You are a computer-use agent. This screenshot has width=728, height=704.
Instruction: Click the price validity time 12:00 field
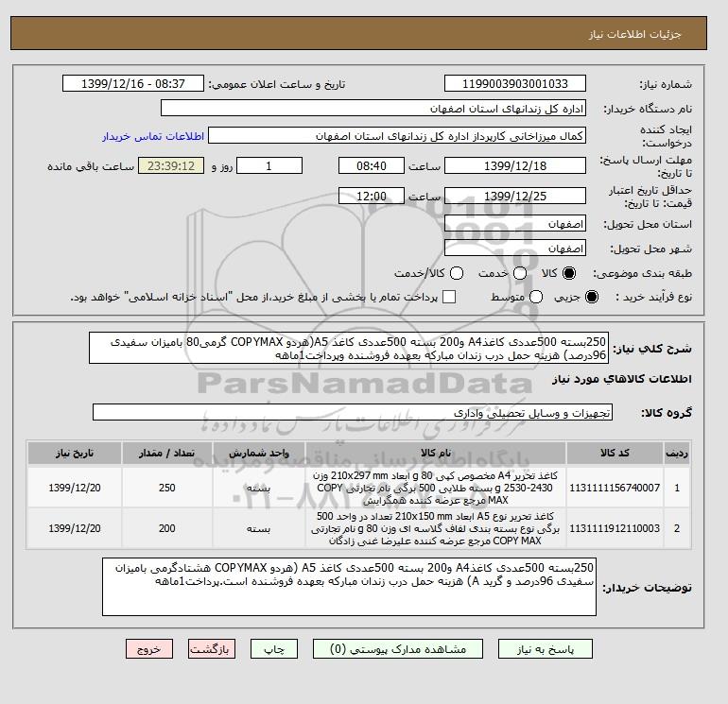(372, 196)
